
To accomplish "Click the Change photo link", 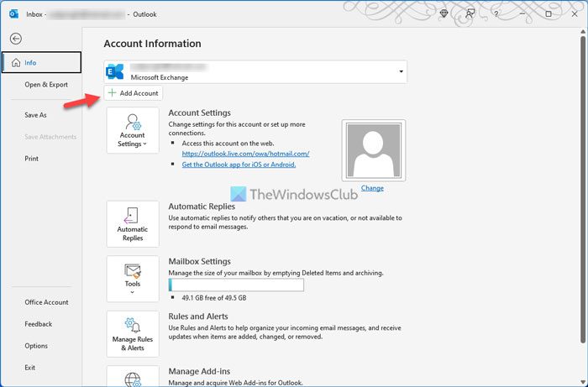I will point(372,188).
